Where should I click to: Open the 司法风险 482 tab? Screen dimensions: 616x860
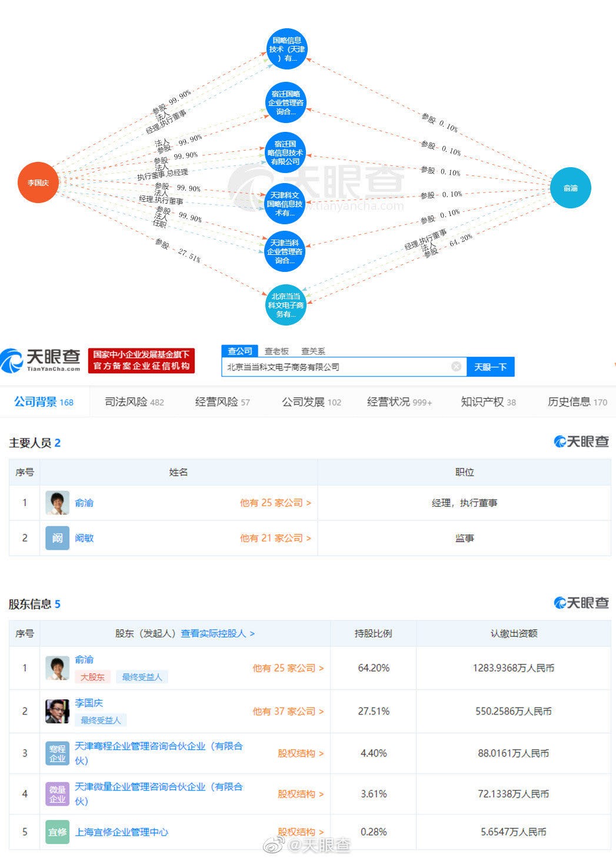tap(134, 402)
